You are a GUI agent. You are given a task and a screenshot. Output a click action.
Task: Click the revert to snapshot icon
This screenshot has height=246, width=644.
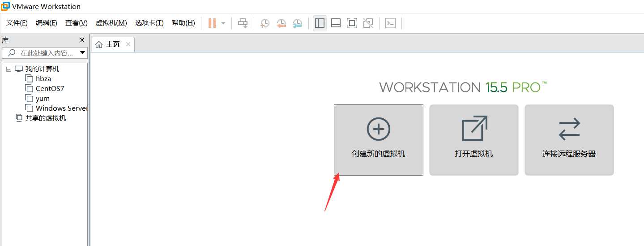pos(281,23)
